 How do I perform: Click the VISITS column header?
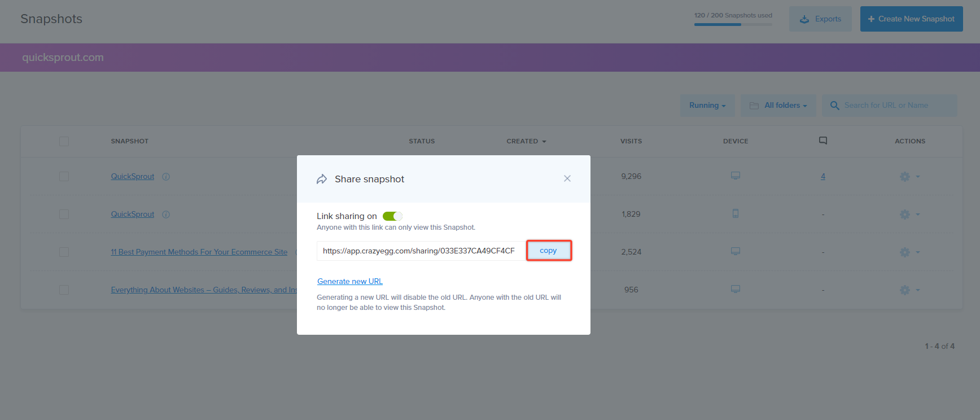pos(631,141)
